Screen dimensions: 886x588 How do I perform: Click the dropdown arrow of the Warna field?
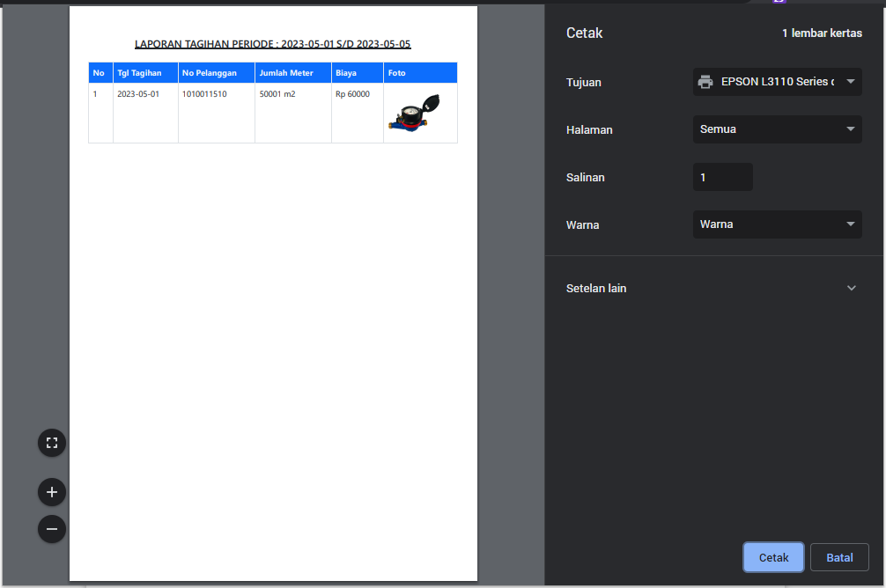pos(851,224)
